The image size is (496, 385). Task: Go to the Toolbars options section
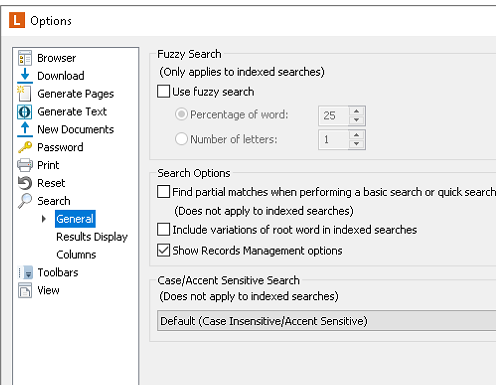pyautogui.click(x=58, y=272)
